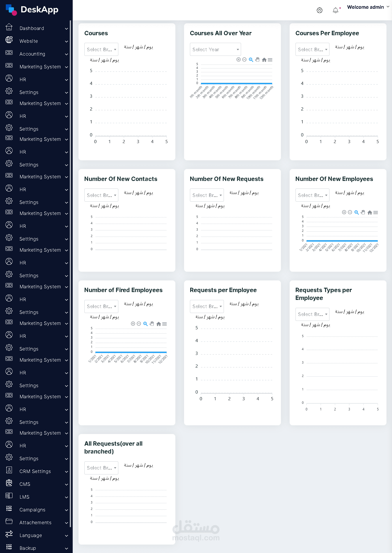The height and width of the screenshot is (553, 392).
Task: Click the date field below Select Branch in Fired Employees
Action: click(x=104, y=317)
